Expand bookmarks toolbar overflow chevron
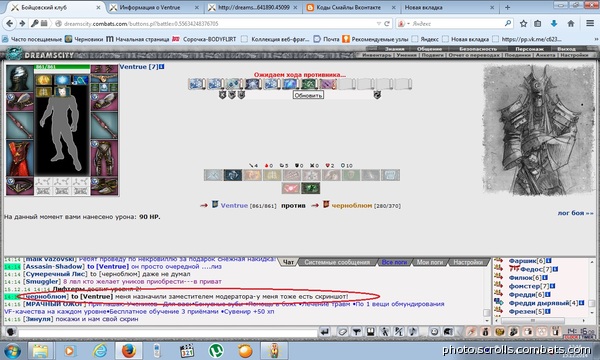This screenshot has width=600, height=360. 596,39
